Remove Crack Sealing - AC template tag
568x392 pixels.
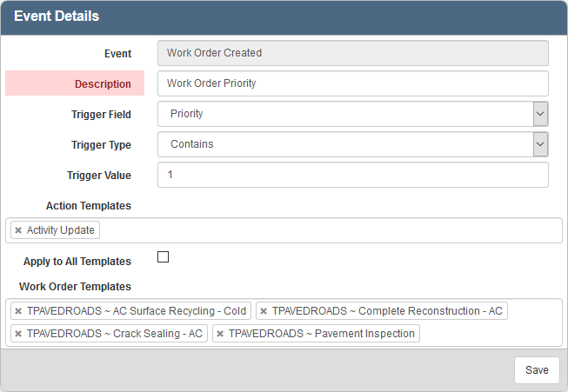18,334
